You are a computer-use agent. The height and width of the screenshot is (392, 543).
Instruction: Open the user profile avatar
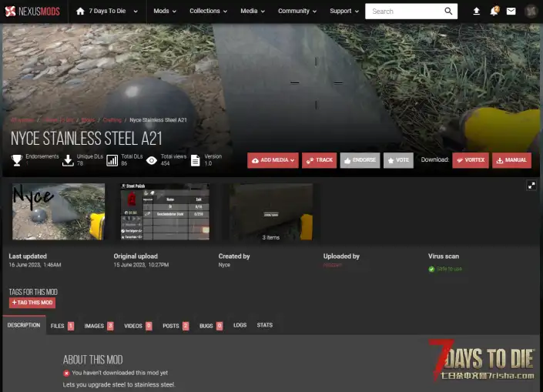pyautogui.click(x=530, y=12)
